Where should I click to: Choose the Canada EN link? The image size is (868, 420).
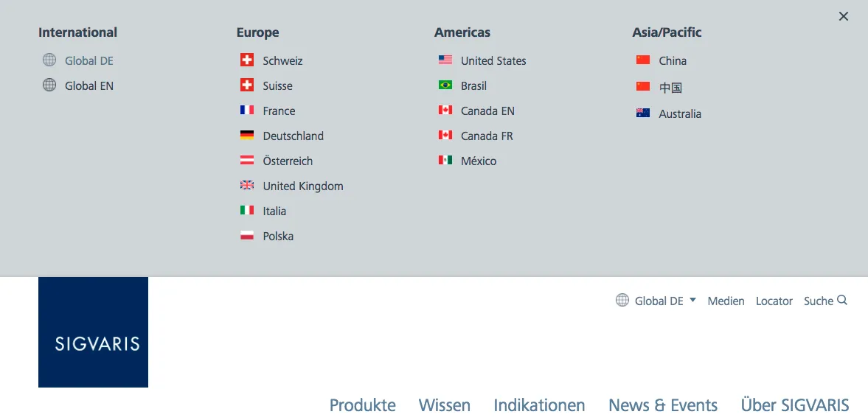coord(487,111)
